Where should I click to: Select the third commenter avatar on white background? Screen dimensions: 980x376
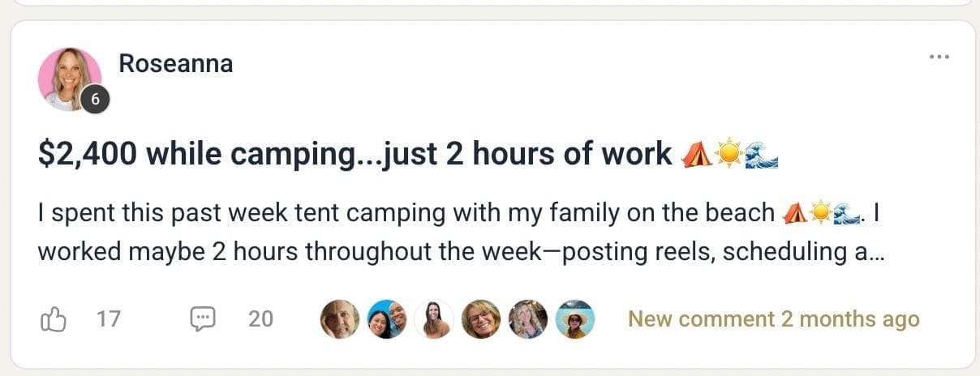[434, 319]
